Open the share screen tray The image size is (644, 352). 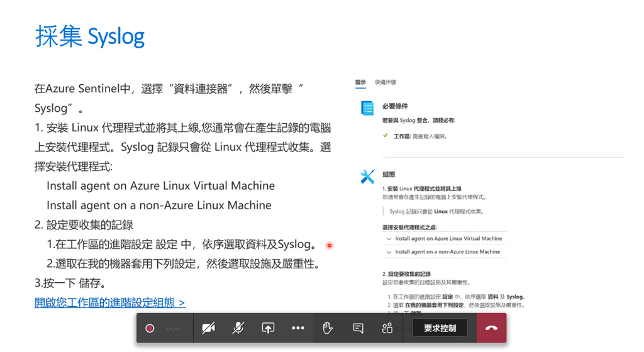click(x=268, y=328)
